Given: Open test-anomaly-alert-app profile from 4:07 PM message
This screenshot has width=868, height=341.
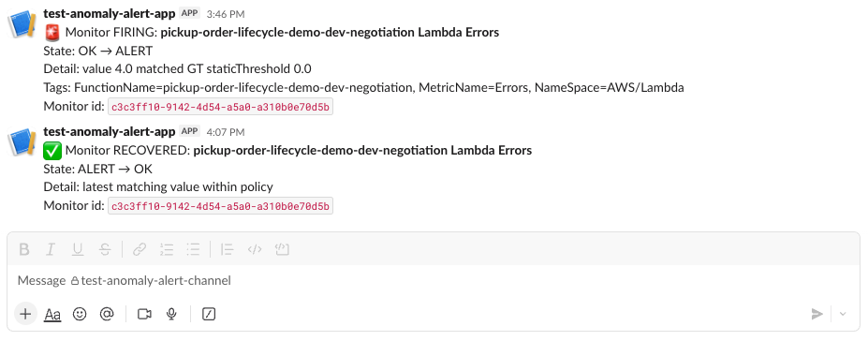Looking at the screenshot, I should (109, 131).
